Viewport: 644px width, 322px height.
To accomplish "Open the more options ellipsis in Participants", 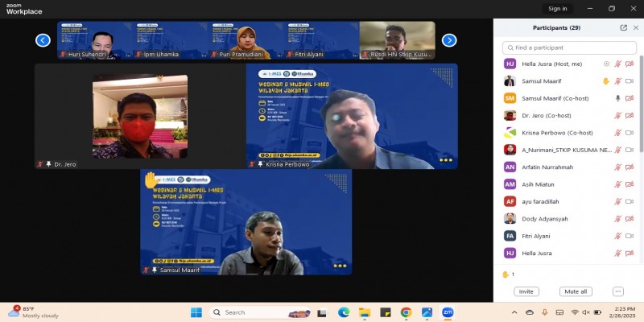I will 618,291.
